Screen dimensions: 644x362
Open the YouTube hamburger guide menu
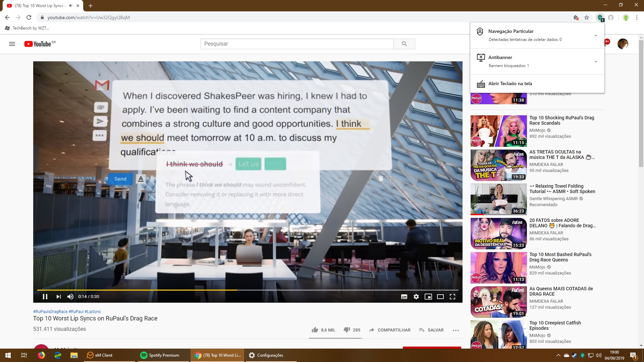click(x=12, y=44)
